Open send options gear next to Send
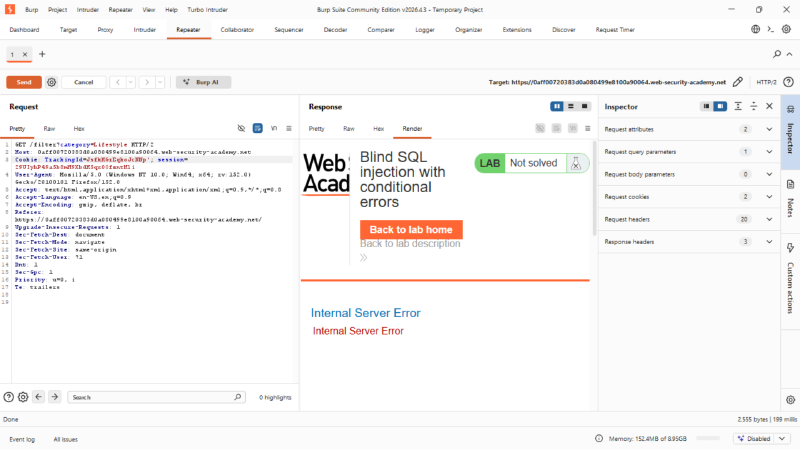 [x=52, y=82]
